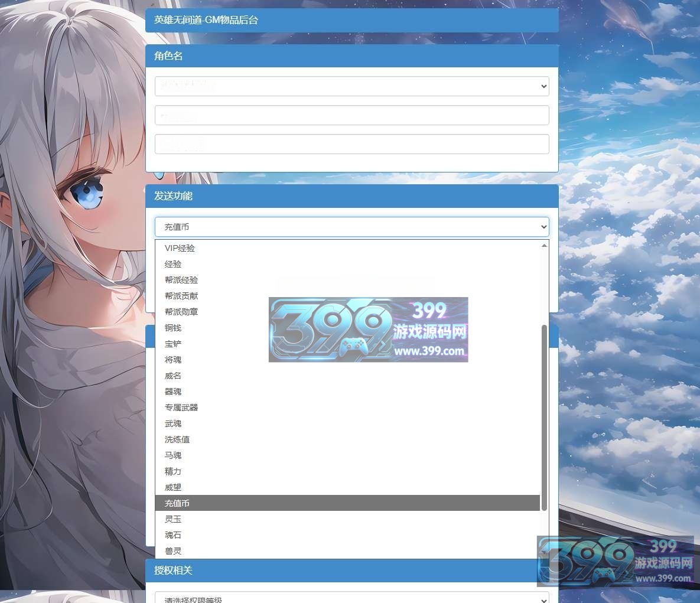Pick 帮派贡献 in the dropdown list
This screenshot has width=700, height=603.
coord(347,296)
